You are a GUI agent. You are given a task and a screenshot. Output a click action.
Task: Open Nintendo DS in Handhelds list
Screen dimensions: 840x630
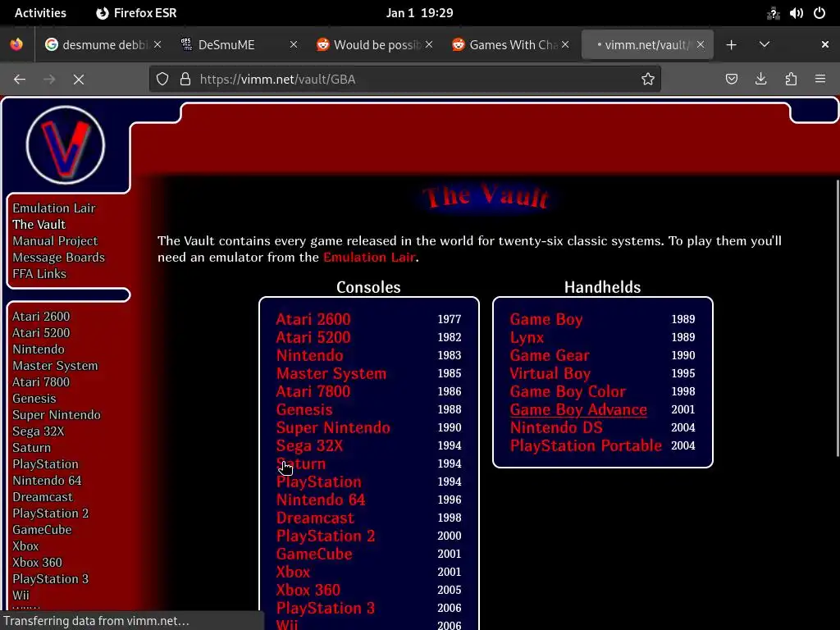click(556, 427)
